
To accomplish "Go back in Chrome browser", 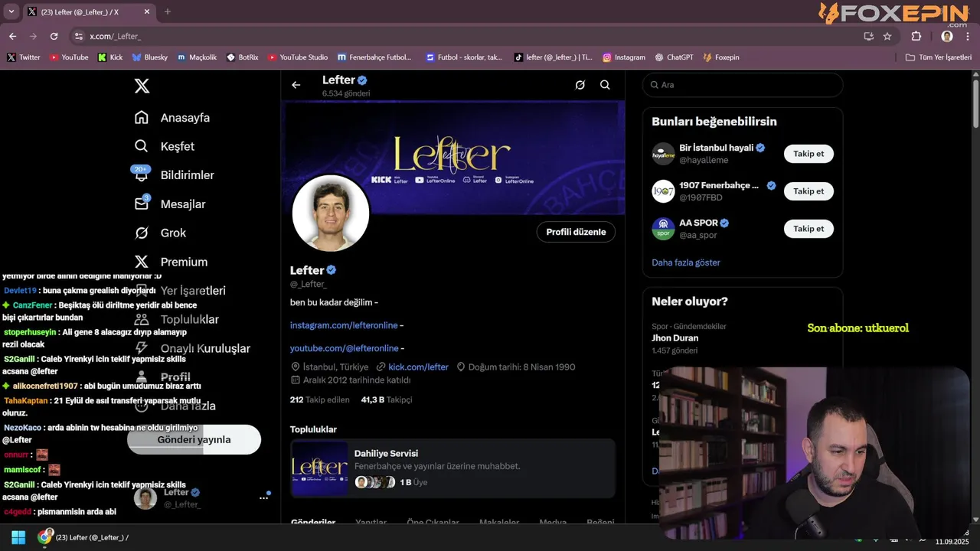I will (12, 36).
